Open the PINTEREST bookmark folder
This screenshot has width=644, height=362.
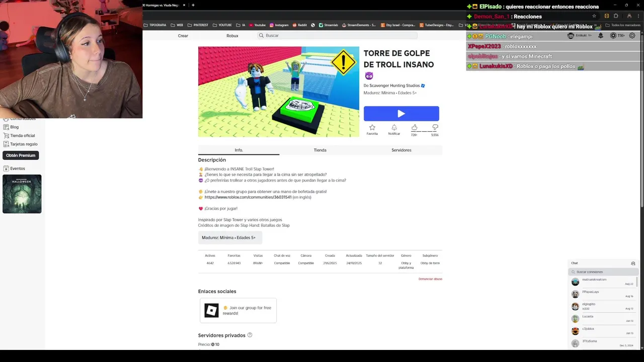198,25
